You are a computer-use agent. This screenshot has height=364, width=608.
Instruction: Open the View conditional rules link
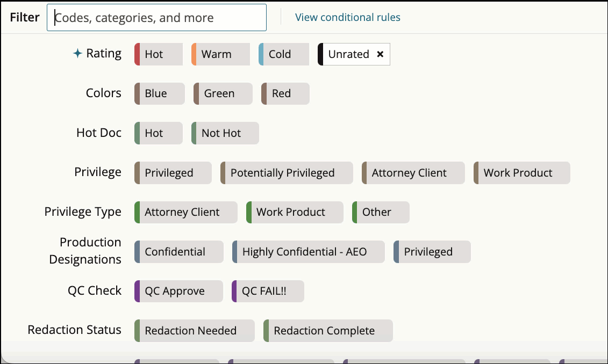(347, 17)
